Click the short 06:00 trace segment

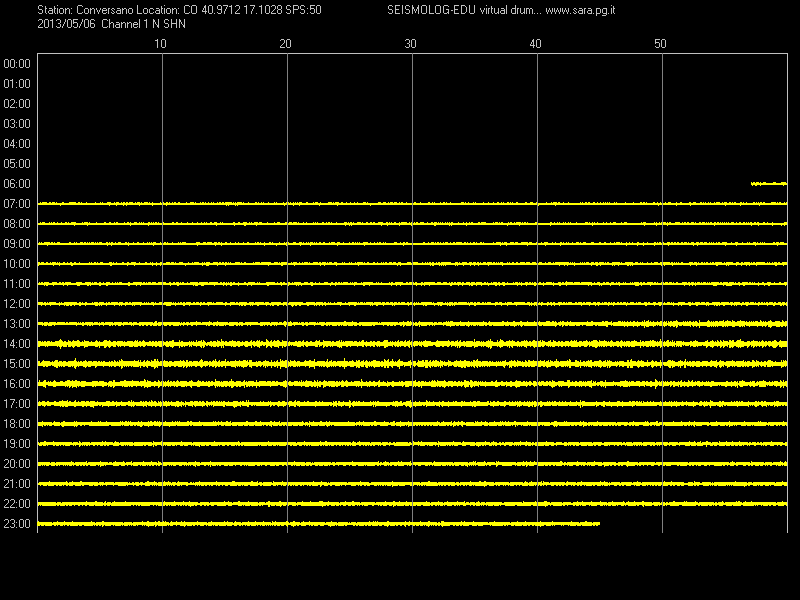tap(769, 184)
